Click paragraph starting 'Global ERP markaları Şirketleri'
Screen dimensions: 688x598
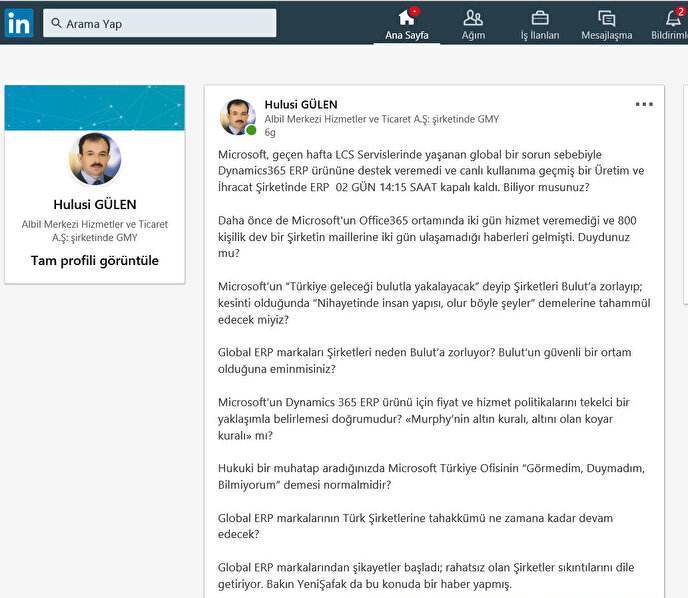[424, 361]
